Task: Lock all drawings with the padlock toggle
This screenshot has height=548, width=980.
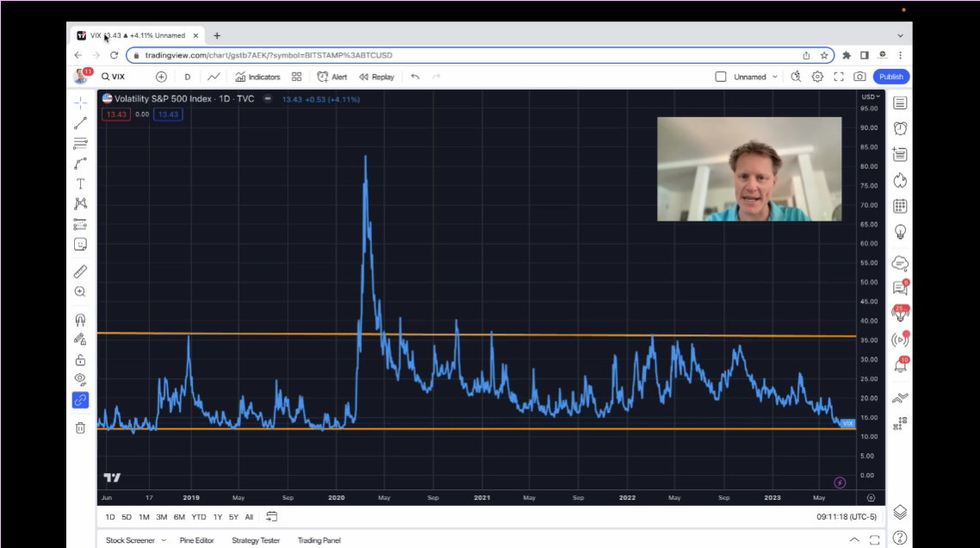Action: pyautogui.click(x=80, y=358)
